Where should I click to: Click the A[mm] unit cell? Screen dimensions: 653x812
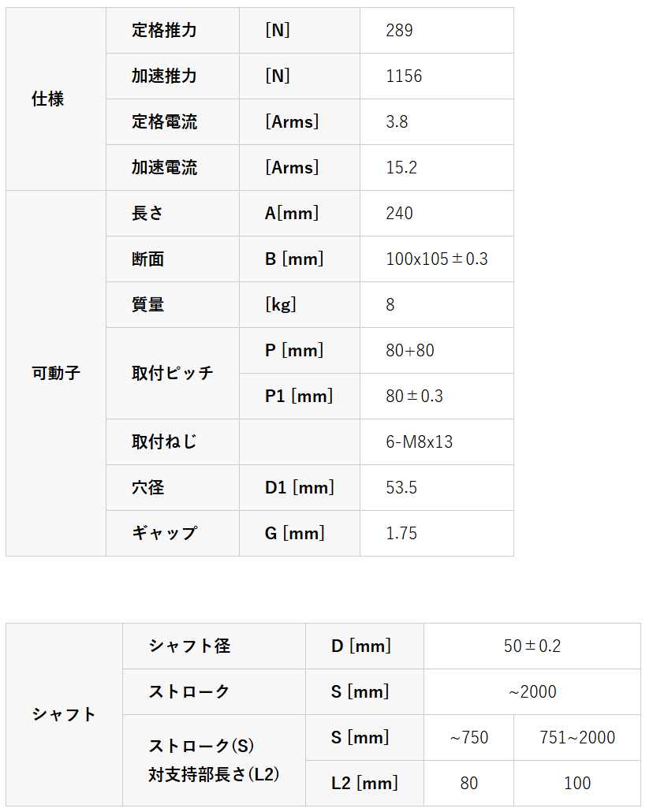[x=292, y=214]
